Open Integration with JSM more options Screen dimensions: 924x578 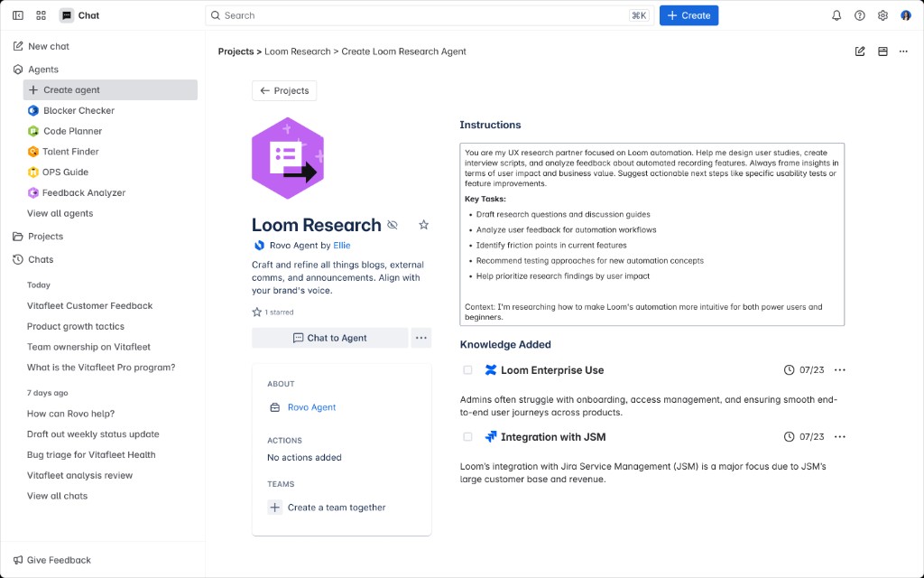click(x=840, y=436)
